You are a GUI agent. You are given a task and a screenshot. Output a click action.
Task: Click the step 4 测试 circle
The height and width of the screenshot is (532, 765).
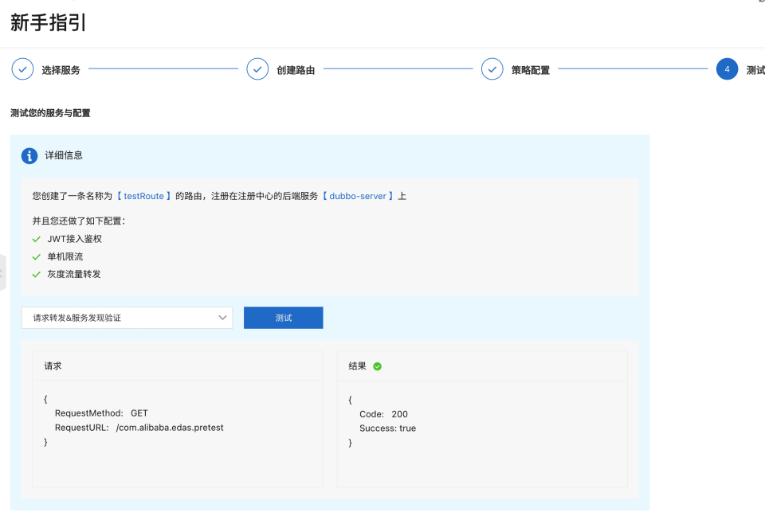click(727, 70)
